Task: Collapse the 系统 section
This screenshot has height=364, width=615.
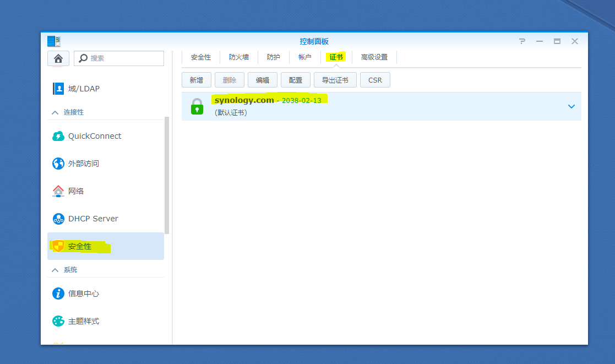Action: coord(54,269)
